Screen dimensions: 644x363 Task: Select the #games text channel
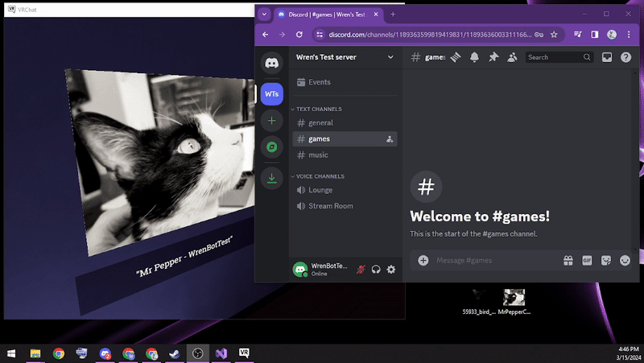point(345,138)
